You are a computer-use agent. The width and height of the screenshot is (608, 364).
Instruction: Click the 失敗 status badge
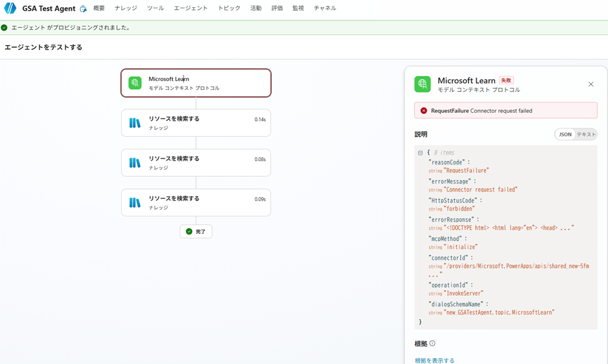click(x=506, y=80)
